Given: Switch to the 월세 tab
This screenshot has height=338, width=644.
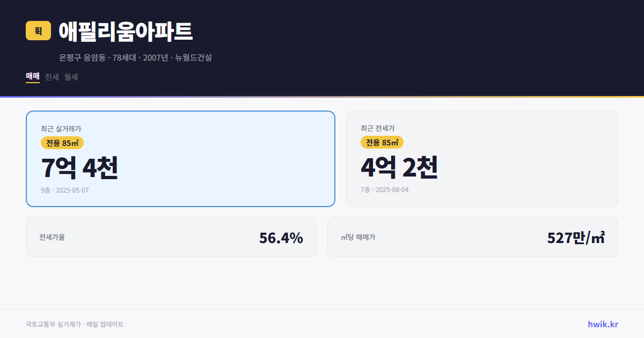Looking at the screenshot, I should tap(70, 77).
